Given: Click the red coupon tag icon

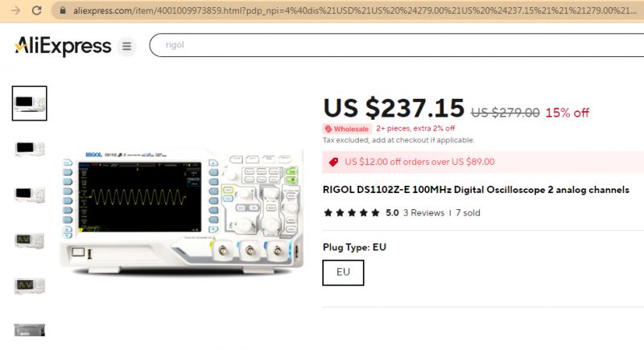Looking at the screenshot, I should pyautogui.click(x=333, y=162).
